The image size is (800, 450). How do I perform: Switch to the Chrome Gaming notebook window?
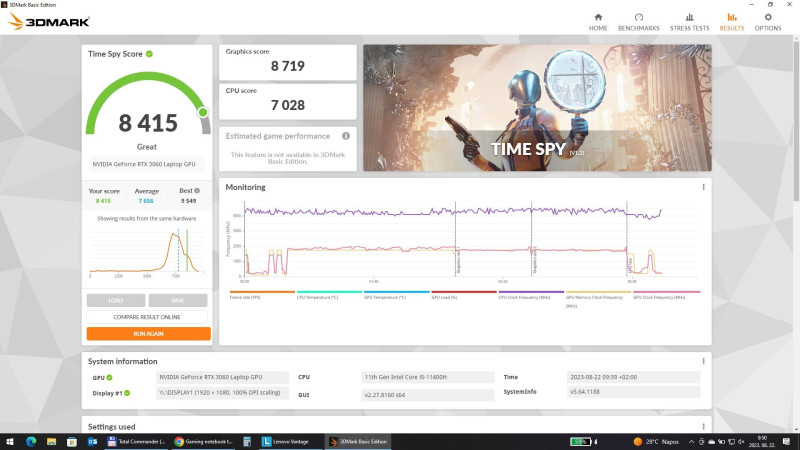tap(204, 442)
